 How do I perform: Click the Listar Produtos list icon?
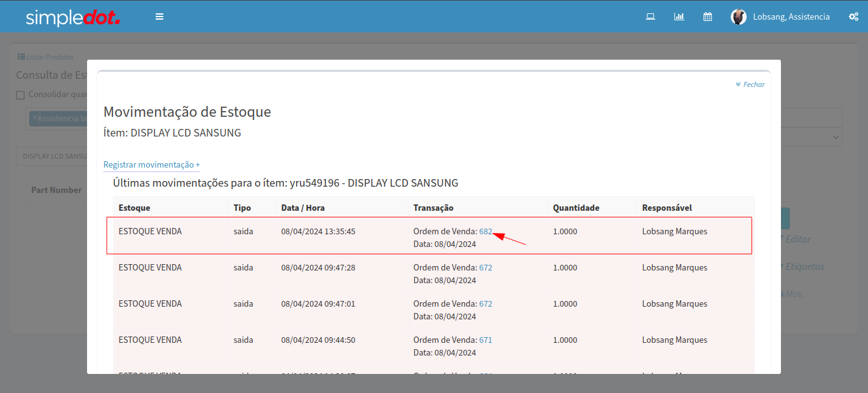point(21,57)
